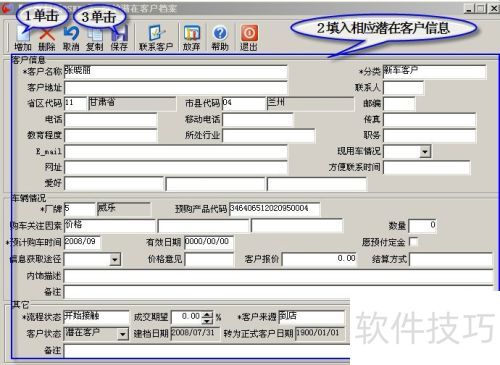Image resolution: width=500 pixels, height=365 pixels.
Task: Click the red 退出 exit icon
Action: [x=249, y=33]
